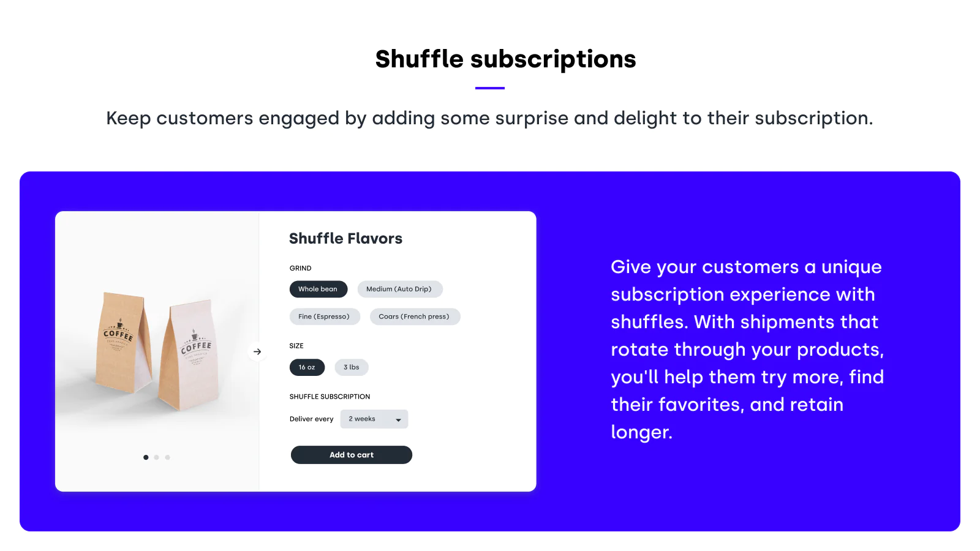Click the Shuffle Flavors product title
The height and width of the screenshot is (551, 980).
[x=345, y=239]
